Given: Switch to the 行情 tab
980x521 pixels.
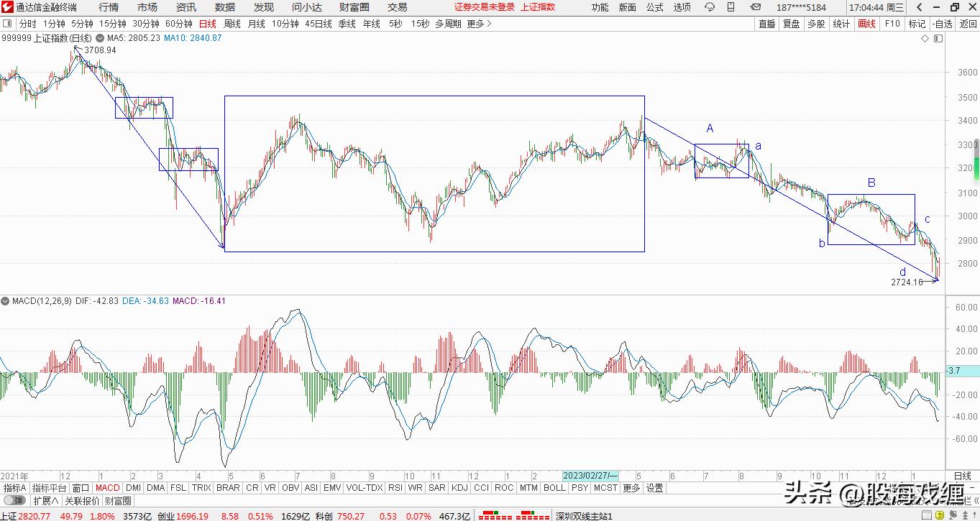Looking at the screenshot, I should click(109, 7).
